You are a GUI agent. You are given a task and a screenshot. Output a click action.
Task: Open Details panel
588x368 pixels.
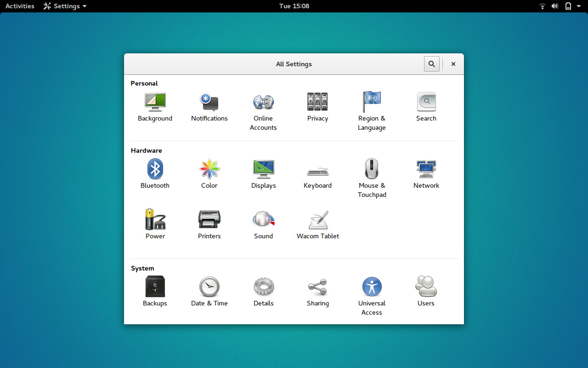point(263,292)
